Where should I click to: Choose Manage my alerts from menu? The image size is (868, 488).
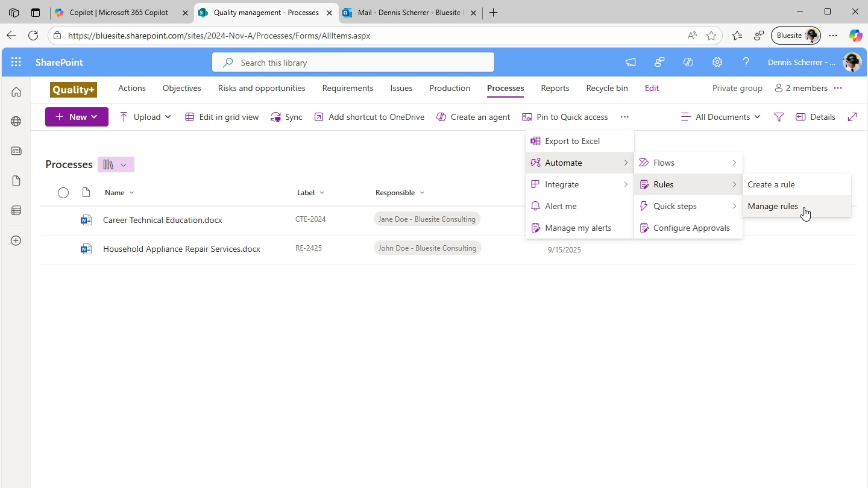click(x=580, y=228)
